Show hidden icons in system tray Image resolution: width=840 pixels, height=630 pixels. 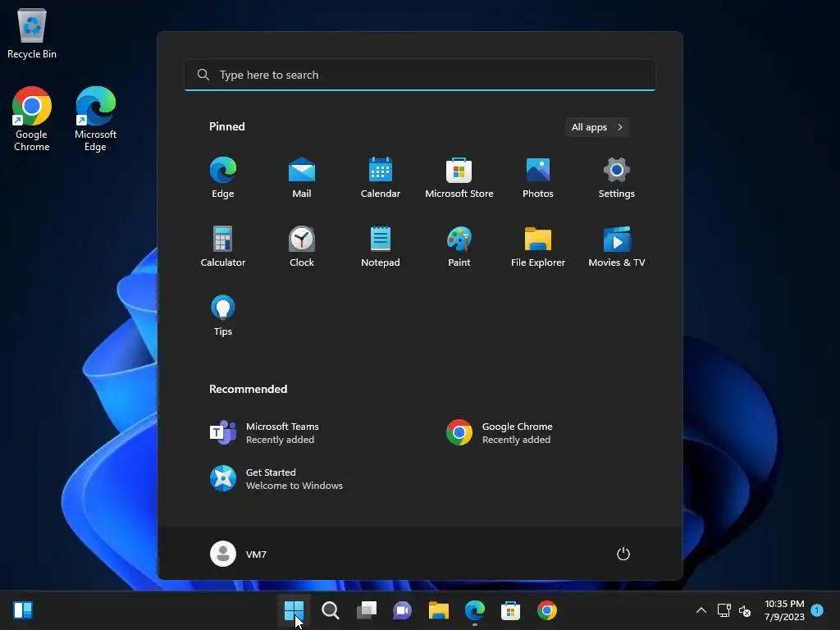701,610
